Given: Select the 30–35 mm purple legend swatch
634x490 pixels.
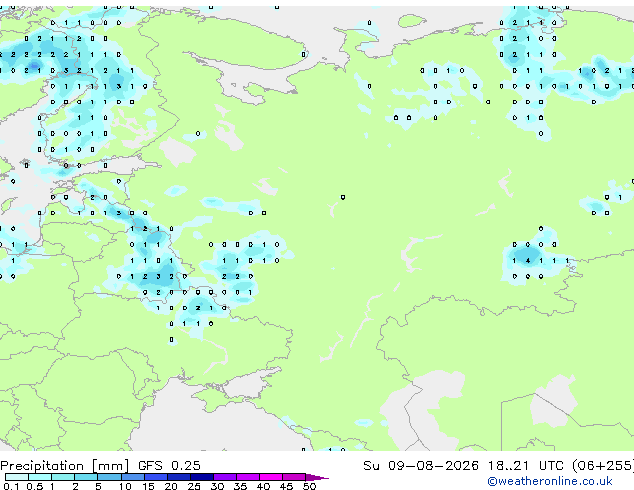Looking at the screenshot, I should coord(224,477).
